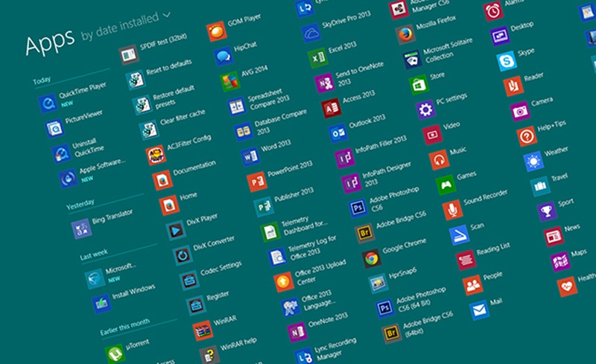Screen dimensions: 596x364
Task: Open the Desktop tile icon
Action: click(x=499, y=36)
